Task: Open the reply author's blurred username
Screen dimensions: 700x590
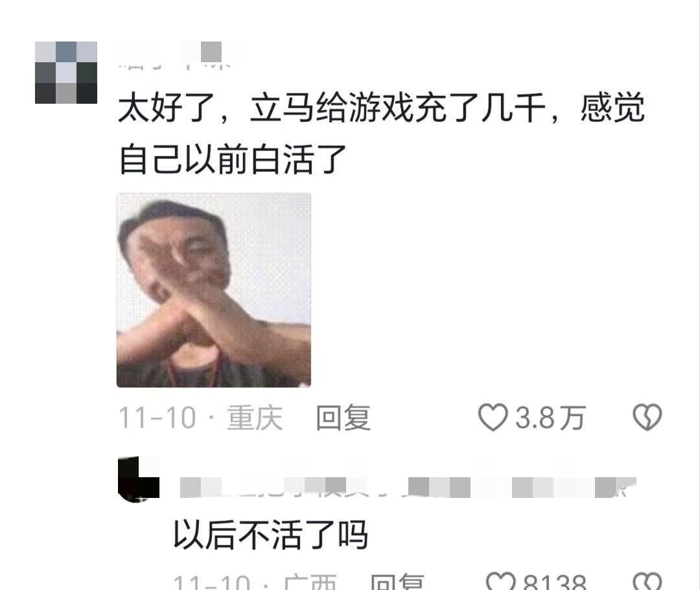Action: pyautogui.click(x=408, y=487)
